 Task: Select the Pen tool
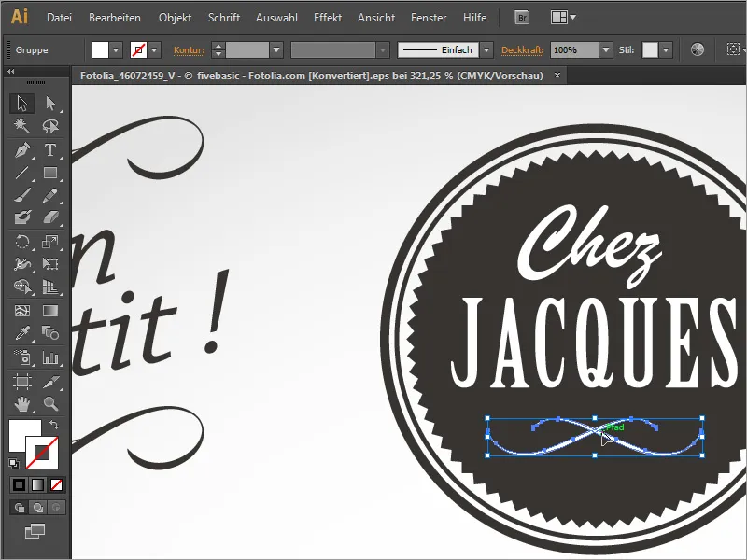(x=22, y=149)
